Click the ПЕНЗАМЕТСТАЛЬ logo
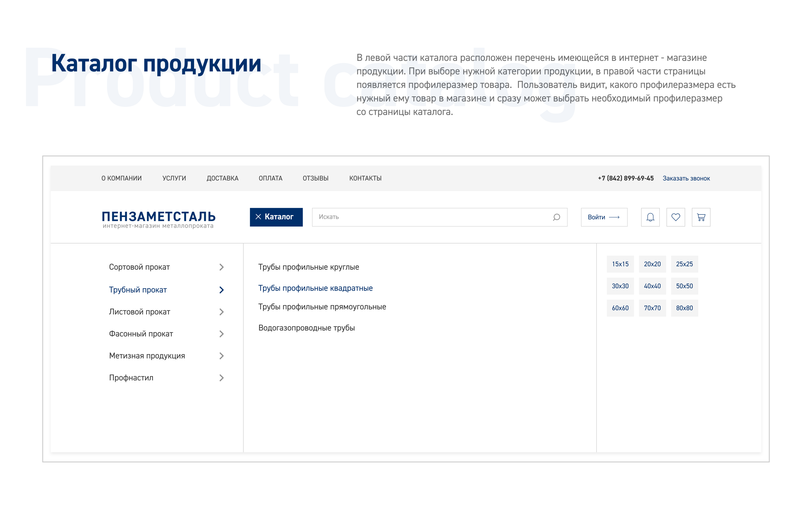Screen dimensions: 812x530 [158, 219]
